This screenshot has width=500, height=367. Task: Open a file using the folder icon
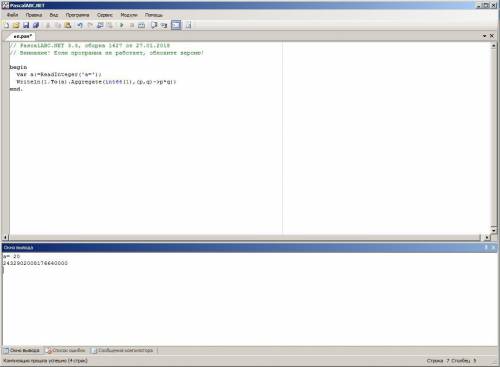pos(16,25)
